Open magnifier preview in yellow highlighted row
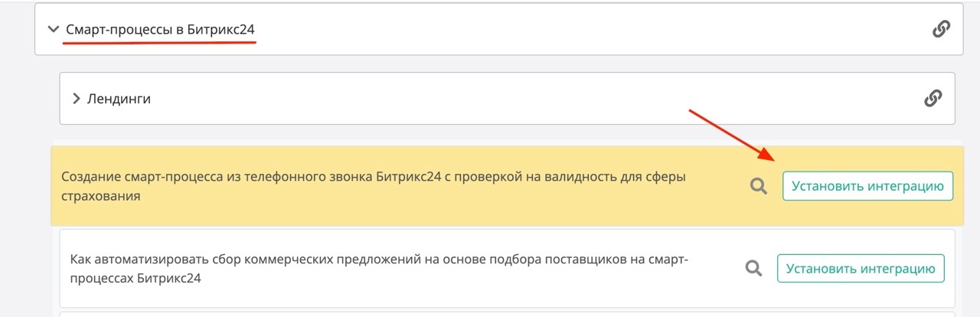 (759, 186)
